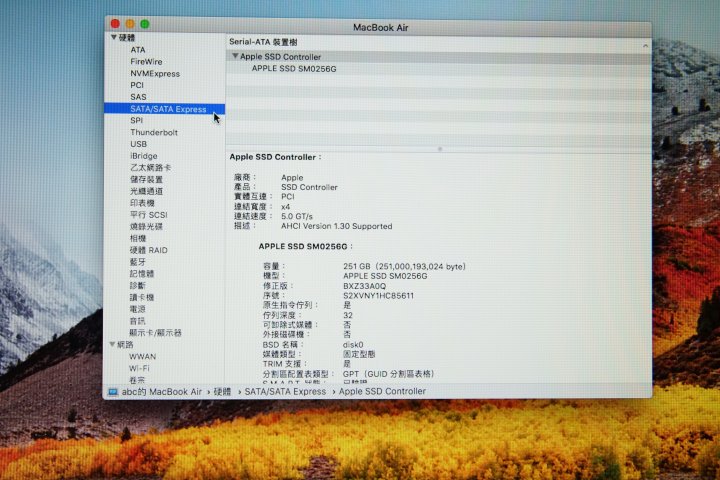The width and height of the screenshot is (720, 480).
Task: Select 電源 in the sidebar
Action: click(138, 309)
